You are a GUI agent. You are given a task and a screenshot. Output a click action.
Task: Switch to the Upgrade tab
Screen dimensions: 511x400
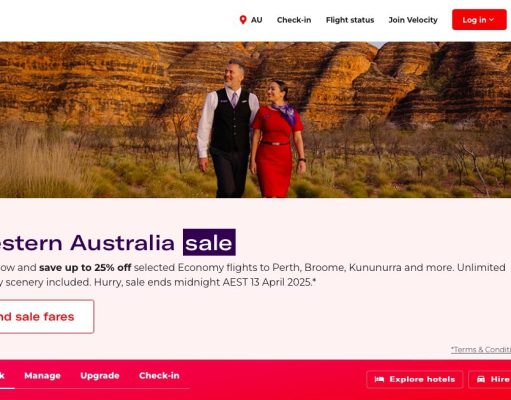(100, 376)
